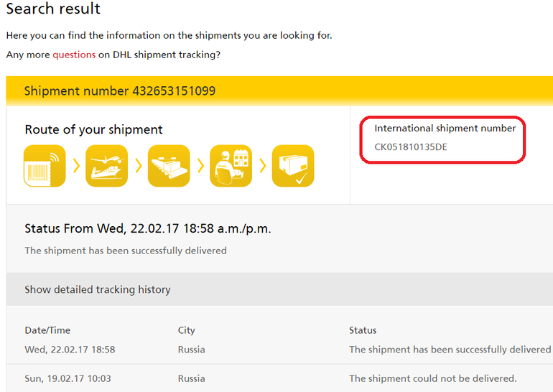
Task: Click "The shipment could not be delivered." status
Action: click(432, 378)
